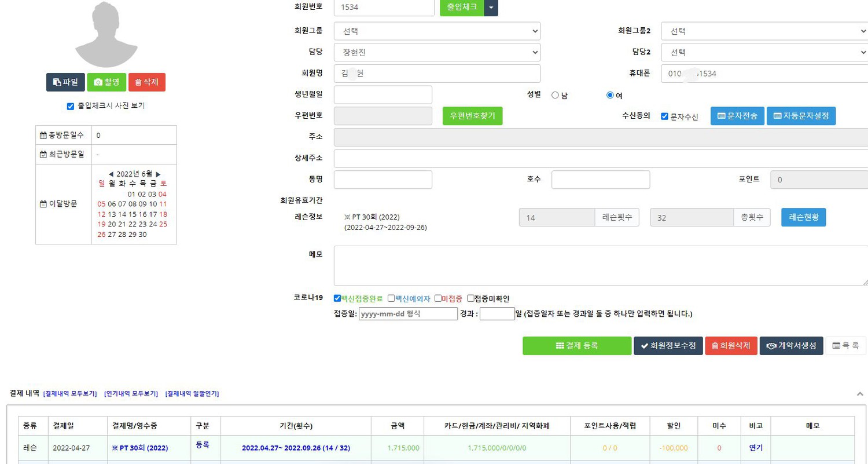Click the 파일 file upload button
Screen dimensions: 868x464
tap(65, 82)
